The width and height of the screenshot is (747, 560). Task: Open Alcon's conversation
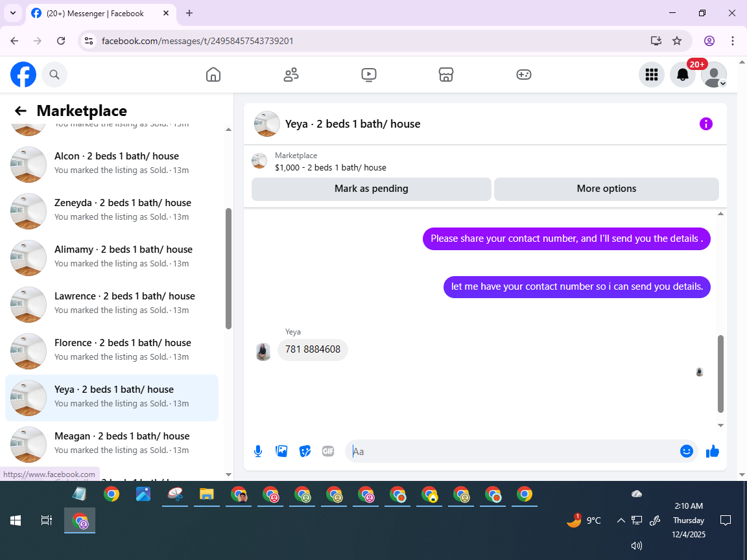pos(112,164)
